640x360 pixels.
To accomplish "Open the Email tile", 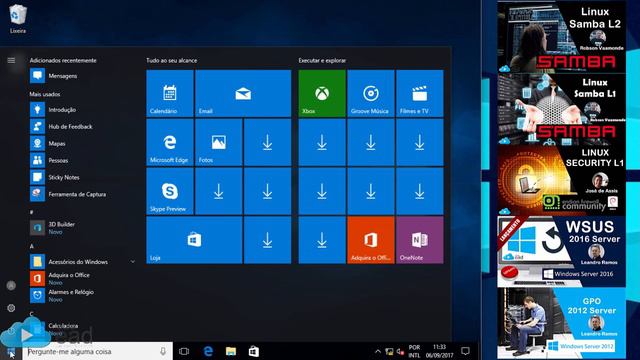I will 243,93.
